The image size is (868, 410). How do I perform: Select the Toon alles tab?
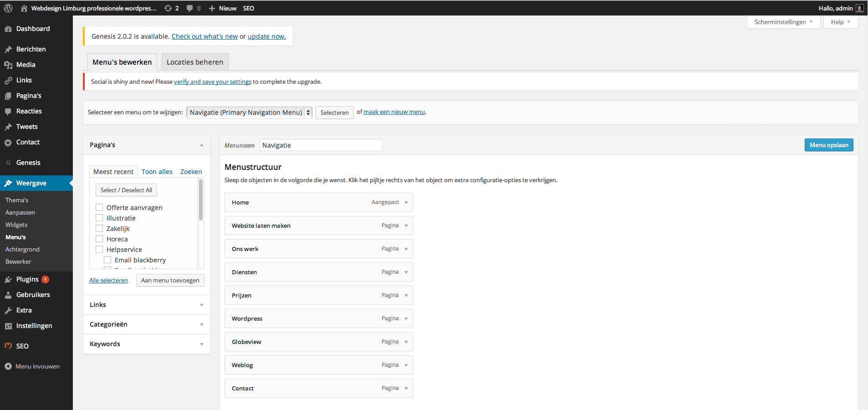tap(157, 172)
